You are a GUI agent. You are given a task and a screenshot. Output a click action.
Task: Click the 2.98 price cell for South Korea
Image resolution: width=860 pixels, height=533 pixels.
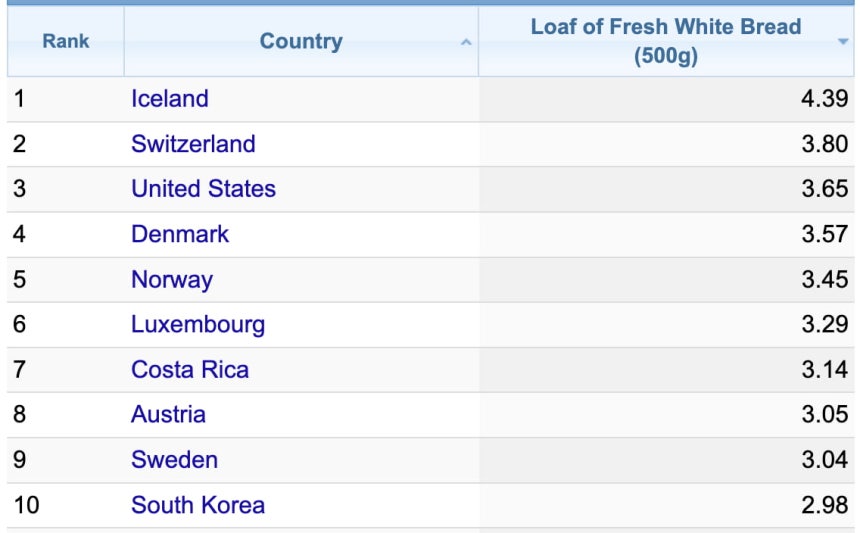[x=666, y=505]
